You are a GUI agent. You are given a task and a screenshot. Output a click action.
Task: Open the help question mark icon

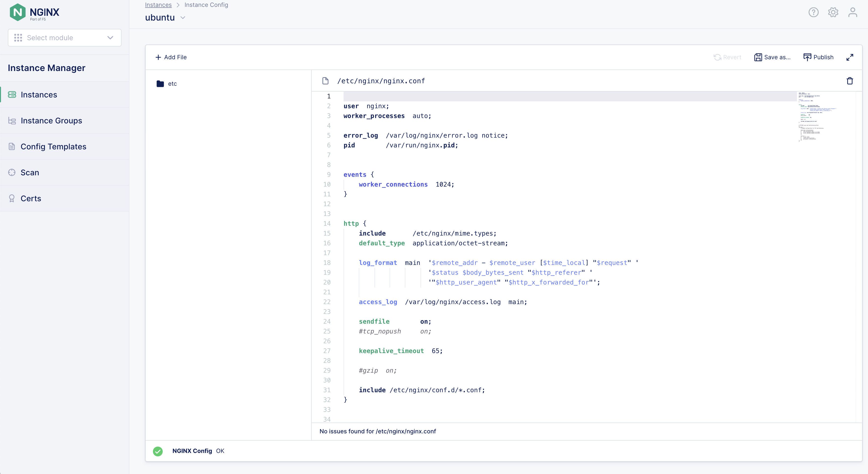813,12
